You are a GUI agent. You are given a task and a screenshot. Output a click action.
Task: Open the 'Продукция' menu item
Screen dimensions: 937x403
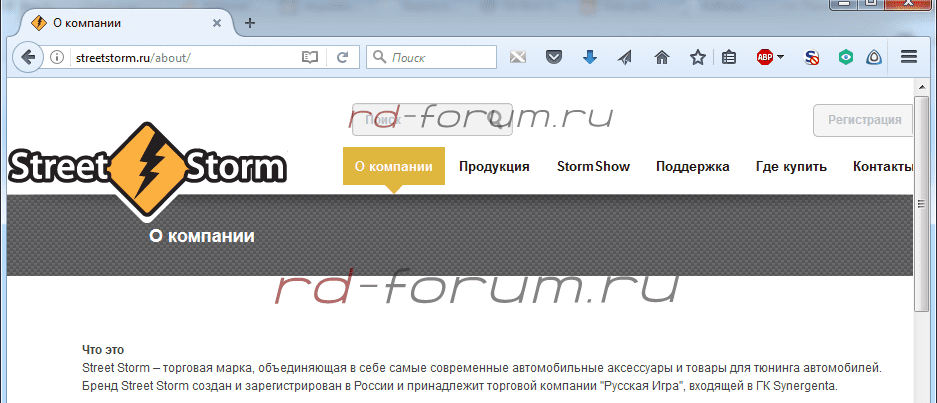pos(494,166)
